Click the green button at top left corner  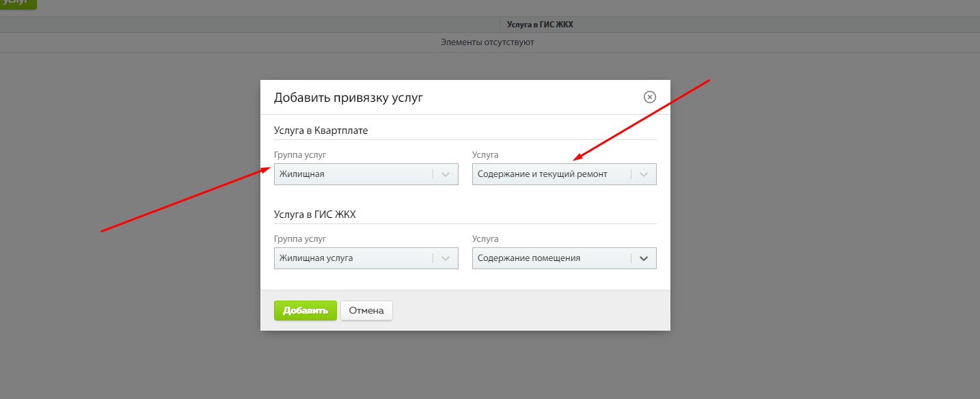[18, 3]
